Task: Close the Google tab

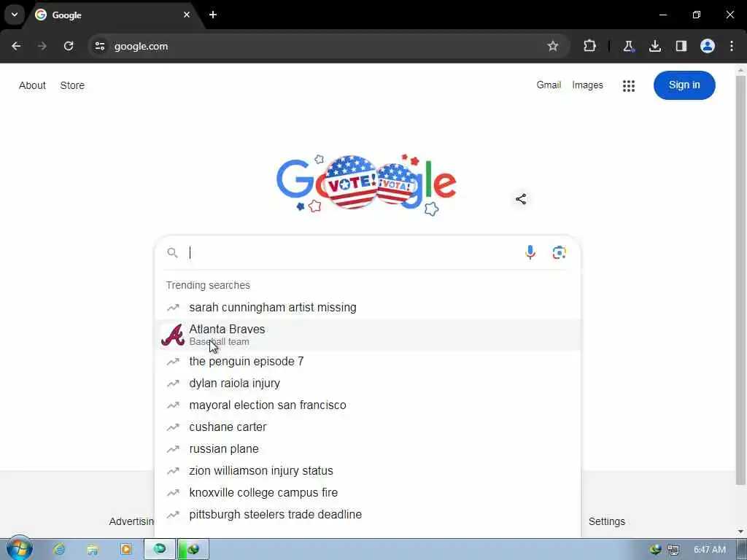Action: [x=187, y=15]
